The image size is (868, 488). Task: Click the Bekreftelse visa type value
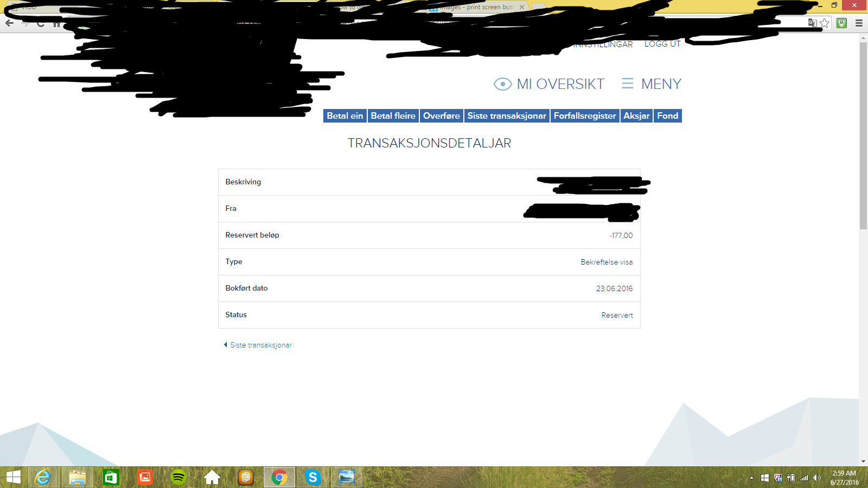coord(607,262)
